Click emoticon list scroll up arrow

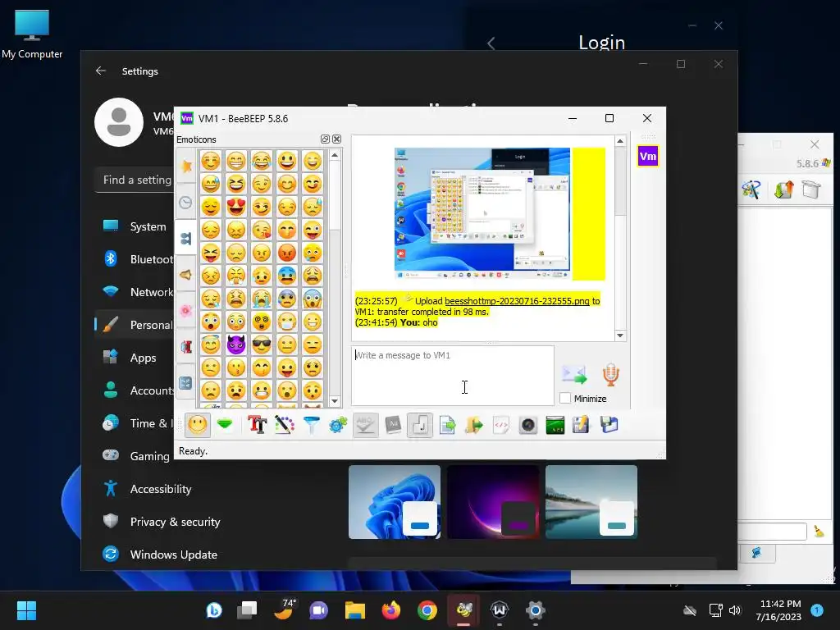pyautogui.click(x=335, y=155)
